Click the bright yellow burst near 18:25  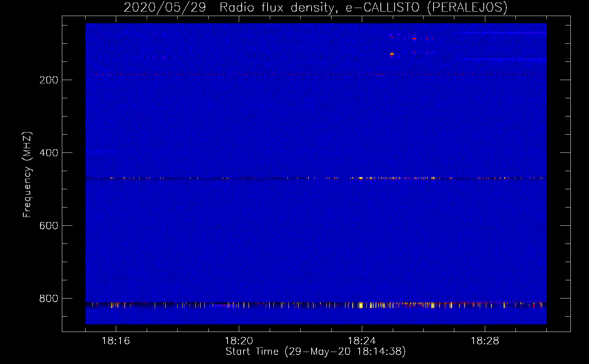(x=392, y=54)
